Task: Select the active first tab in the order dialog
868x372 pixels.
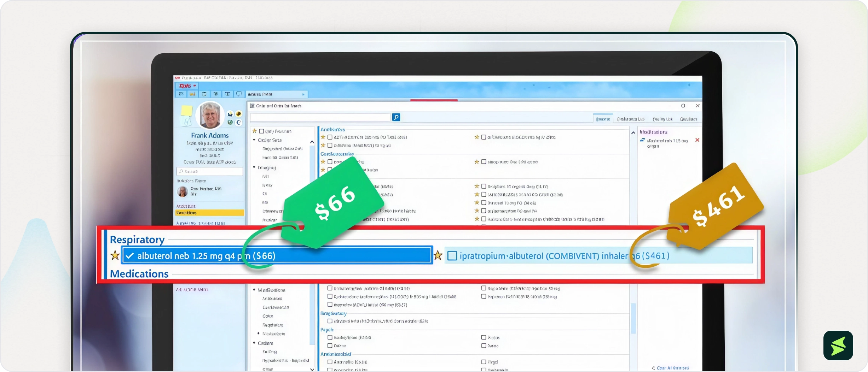Action: 603,119
